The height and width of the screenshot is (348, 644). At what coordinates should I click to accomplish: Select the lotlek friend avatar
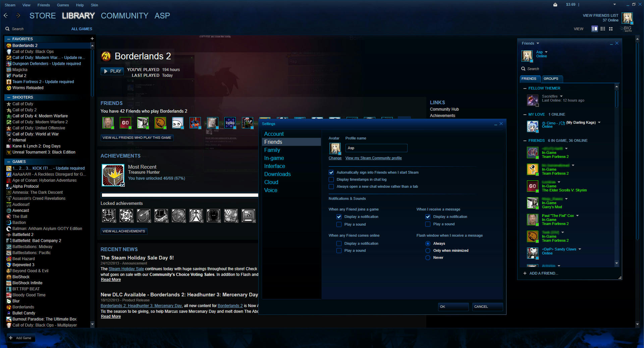230,123
